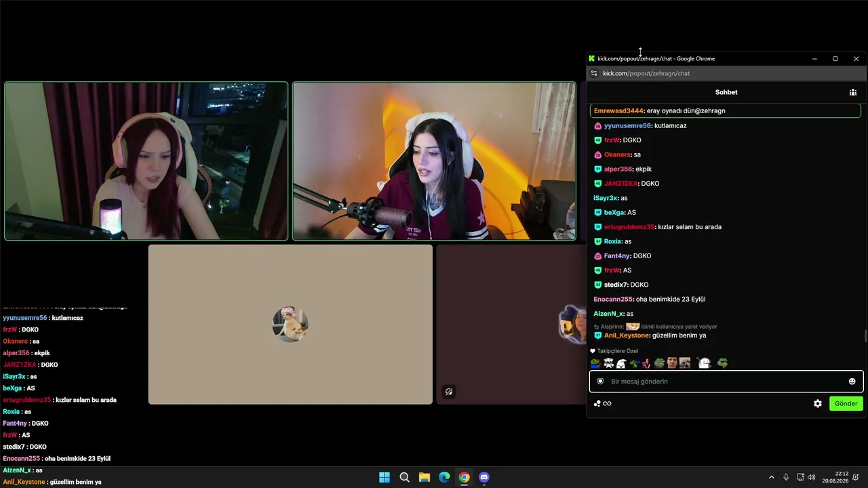Click username Anil_Keystone in popout chat

(627, 335)
